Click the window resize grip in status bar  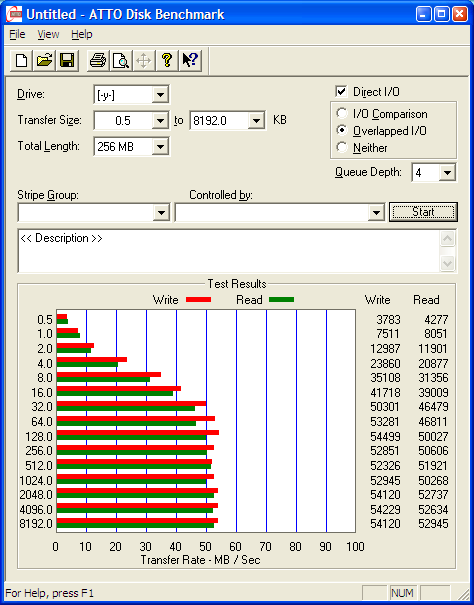pos(462,594)
